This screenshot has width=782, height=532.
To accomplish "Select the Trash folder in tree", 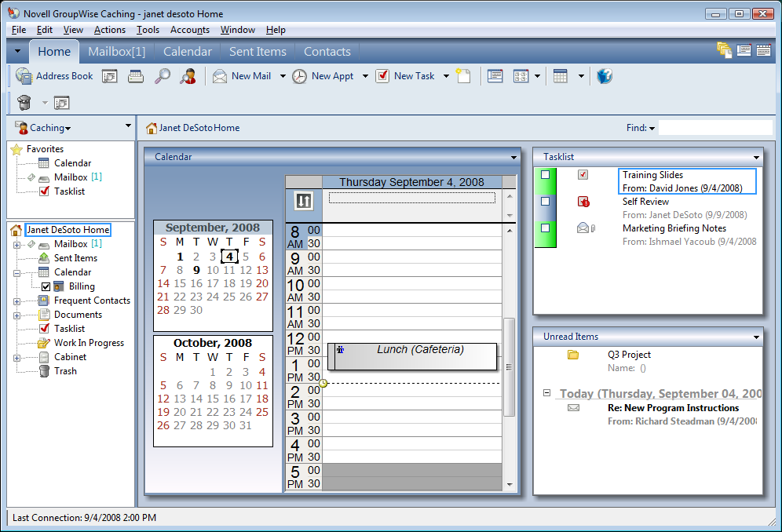I will pyautogui.click(x=65, y=371).
